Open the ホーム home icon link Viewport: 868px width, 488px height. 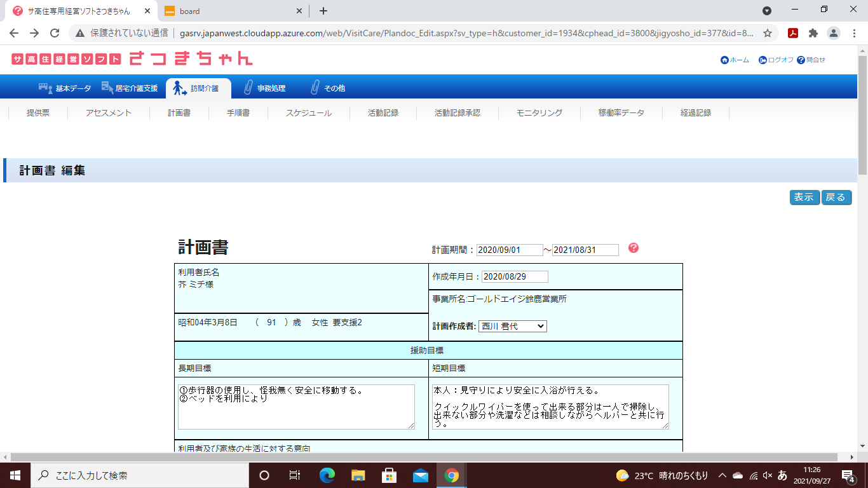[724, 60]
